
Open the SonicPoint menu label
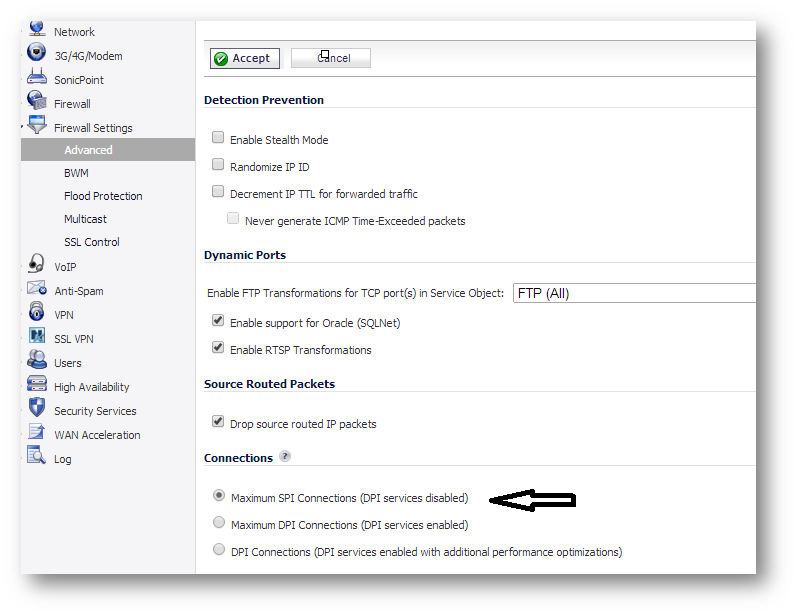pyautogui.click(x=79, y=80)
